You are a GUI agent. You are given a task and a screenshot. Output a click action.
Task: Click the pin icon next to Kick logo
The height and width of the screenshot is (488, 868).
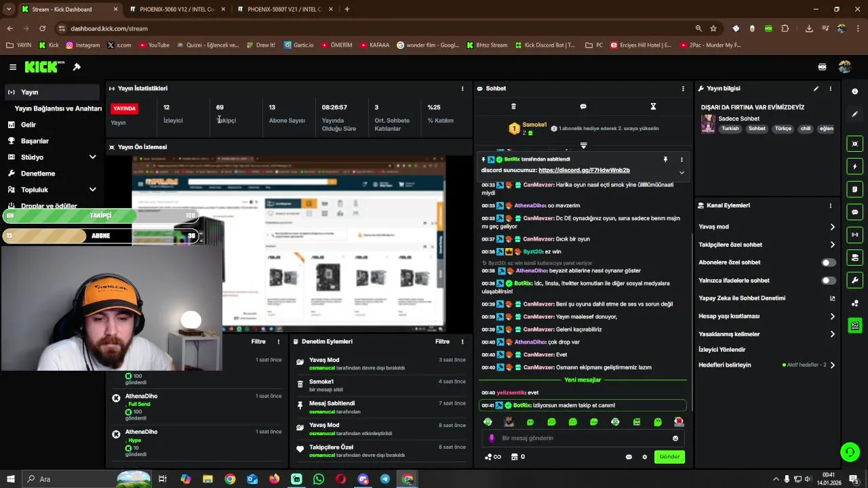[77, 67]
